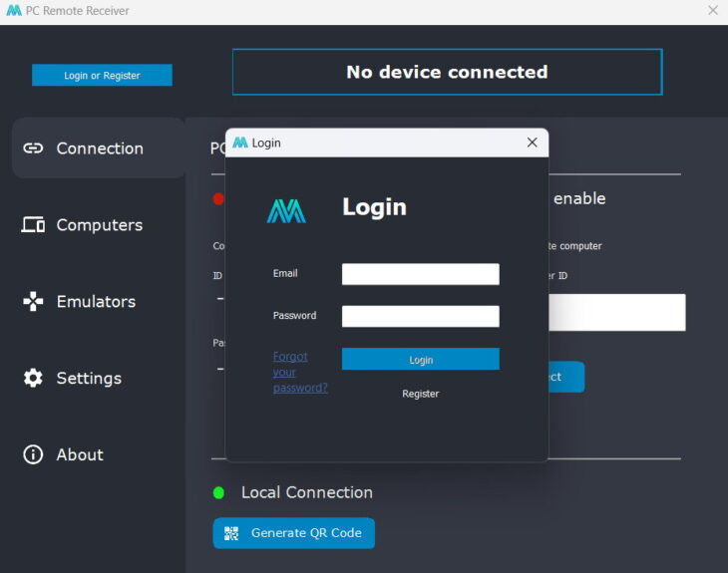
Task: Click the Login heading text
Action: click(x=374, y=207)
